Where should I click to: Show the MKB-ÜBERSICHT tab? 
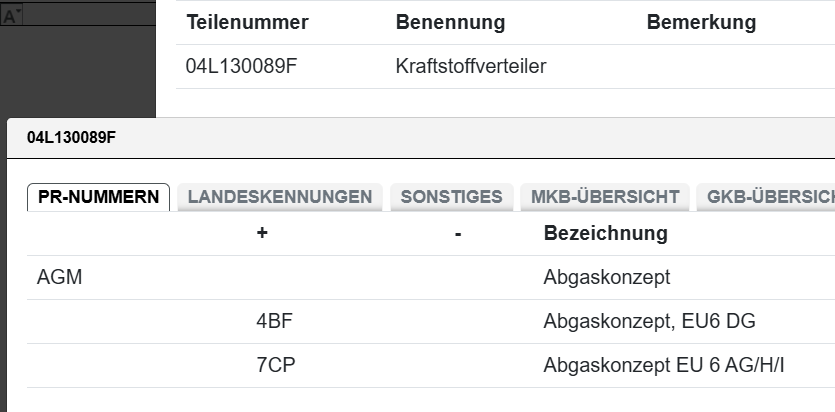600,197
